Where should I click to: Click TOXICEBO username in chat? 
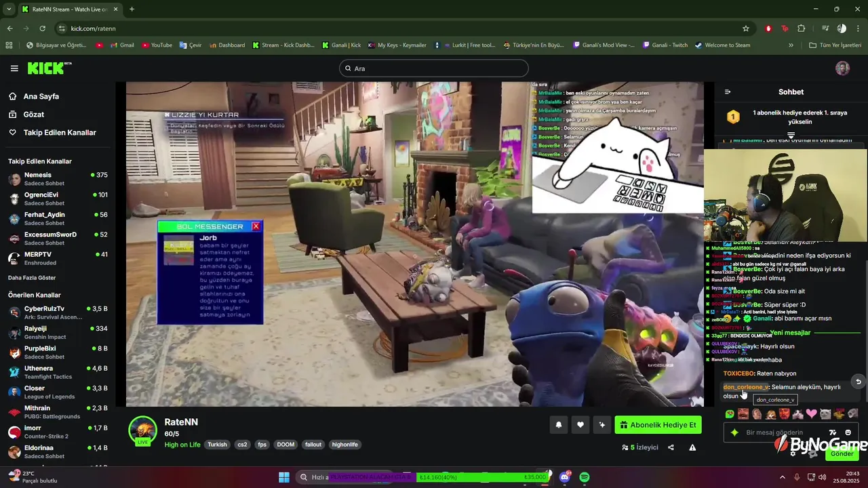[x=738, y=373]
